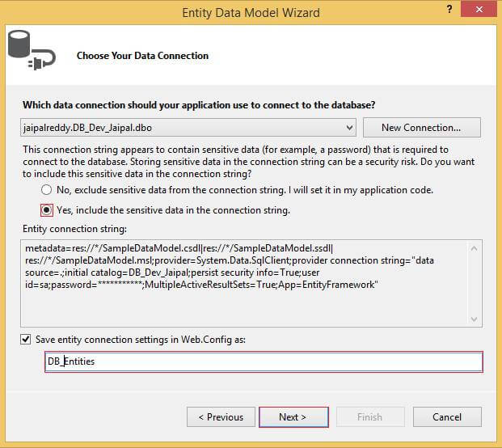Select the No, exclude sensitive data option

(x=46, y=190)
